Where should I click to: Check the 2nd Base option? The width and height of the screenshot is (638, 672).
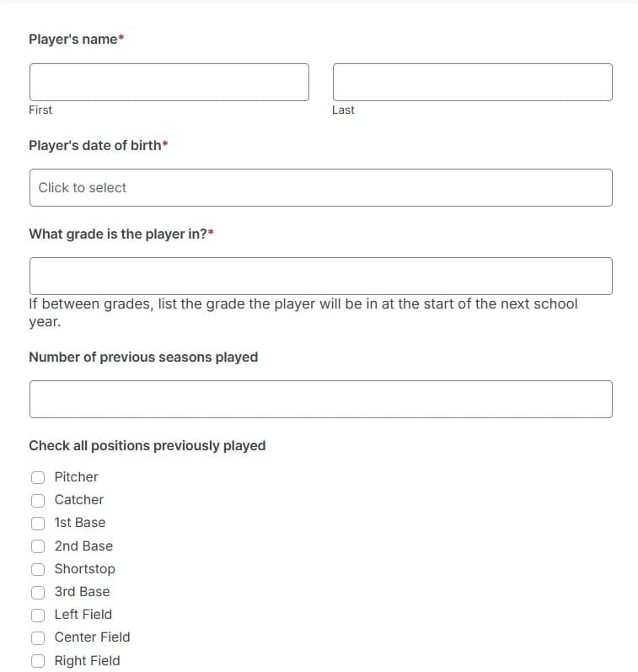pyautogui.click(x=38, y=546)
